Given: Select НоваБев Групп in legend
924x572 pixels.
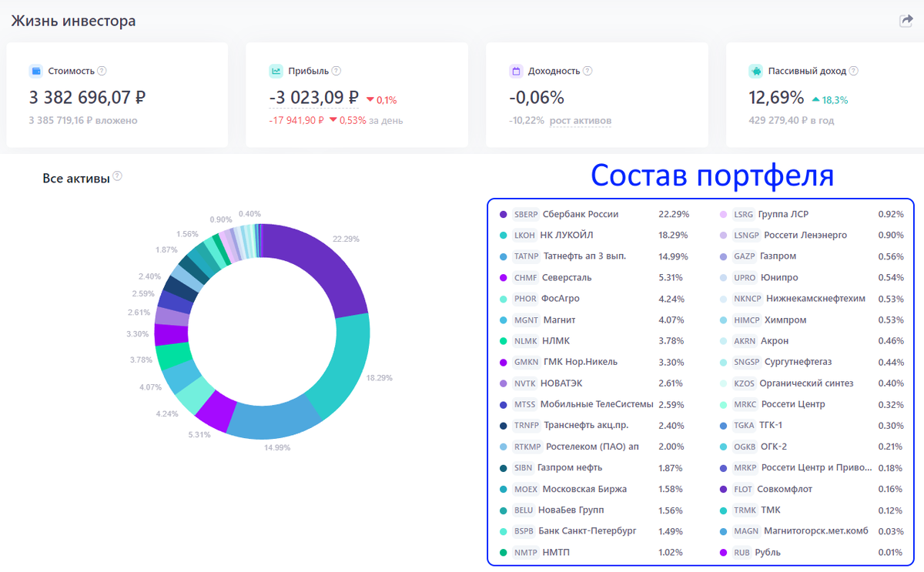Looking at the screenshot, I should (571, 510).
